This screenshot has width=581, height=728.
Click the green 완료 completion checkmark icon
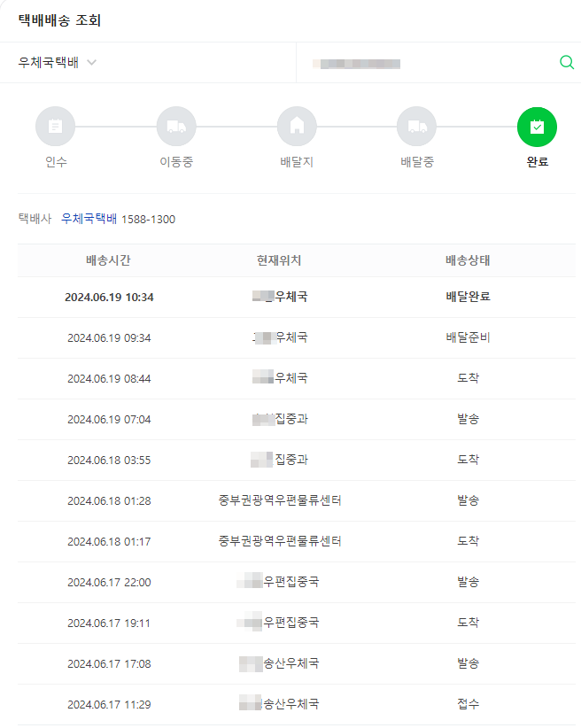tap(537, 126)
